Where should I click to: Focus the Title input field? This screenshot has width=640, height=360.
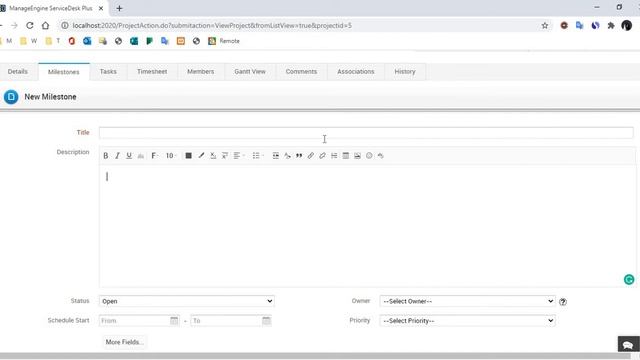pyautogui.click(x=366, y=133)
